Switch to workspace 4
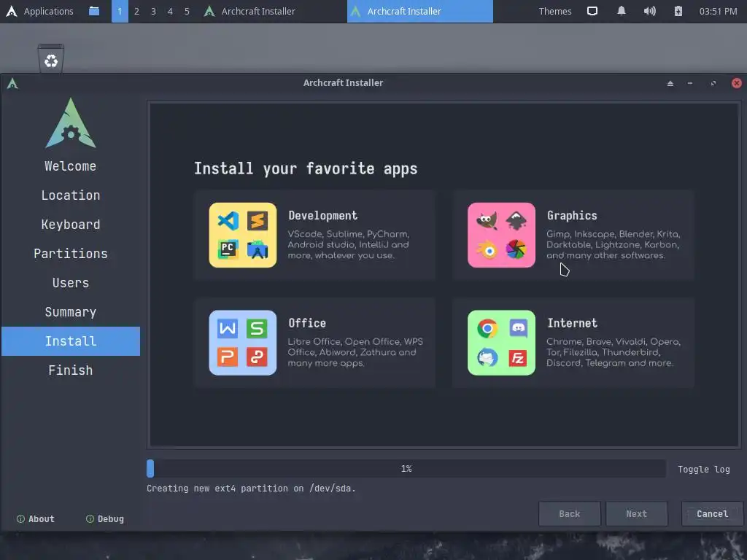Screen dimensions: 747x560 (170, 11)
